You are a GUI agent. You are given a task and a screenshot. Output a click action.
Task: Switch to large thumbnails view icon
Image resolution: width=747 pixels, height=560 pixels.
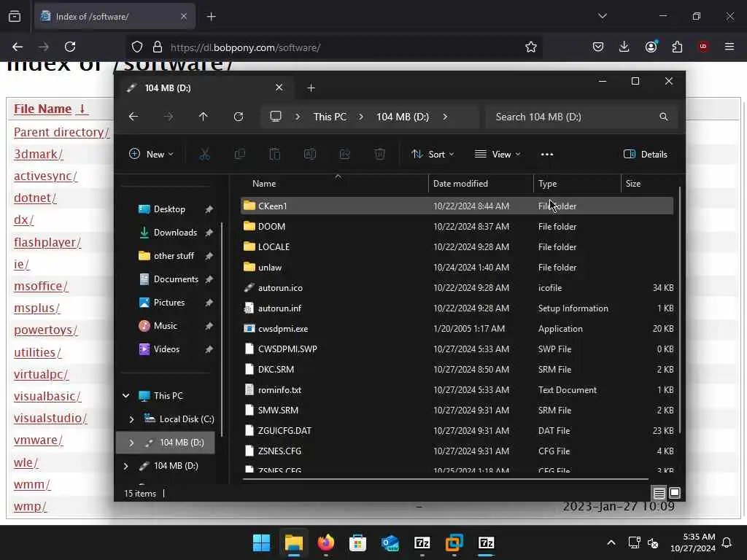(x=675, y=493)
